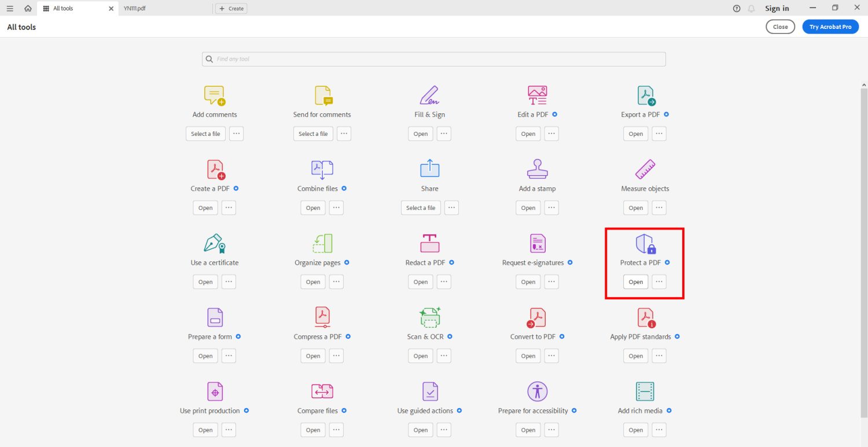Click the Scan & OCR icon
Viewport: 868px width, 447px height.
pyautogui.click(x=430, y=317)
